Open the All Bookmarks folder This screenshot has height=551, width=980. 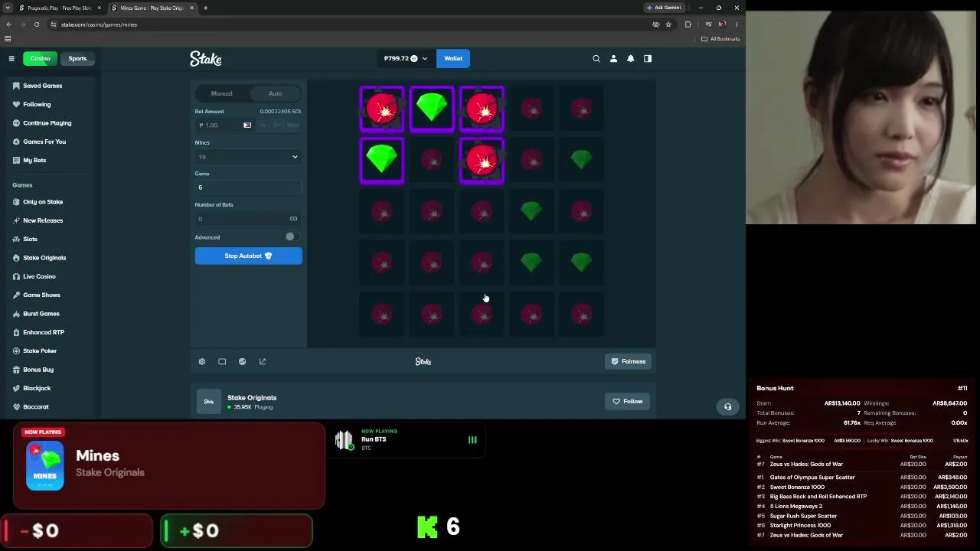(720, 39)
